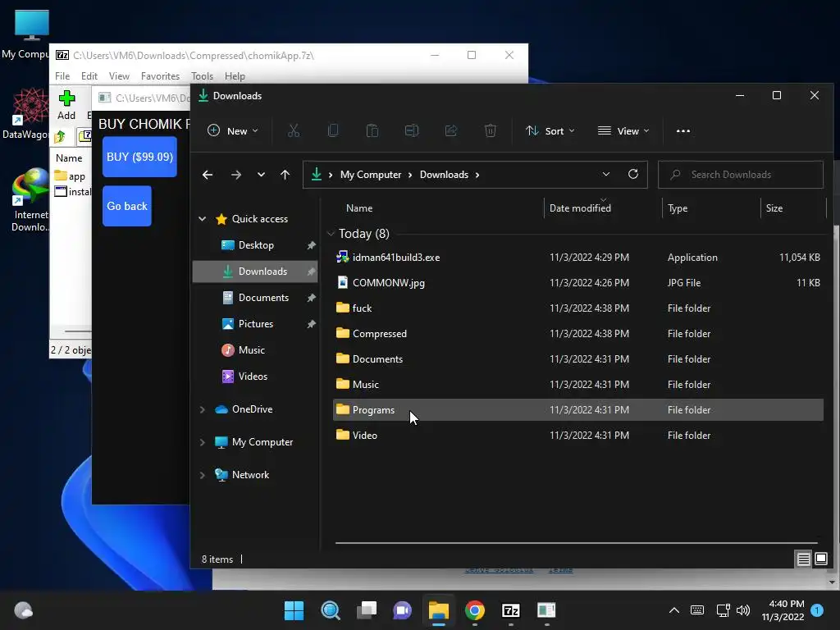Open the See more three-dots menu
The height and width of the screenshot is (630, 840).
pyautogui.click(x=683, y=130)
